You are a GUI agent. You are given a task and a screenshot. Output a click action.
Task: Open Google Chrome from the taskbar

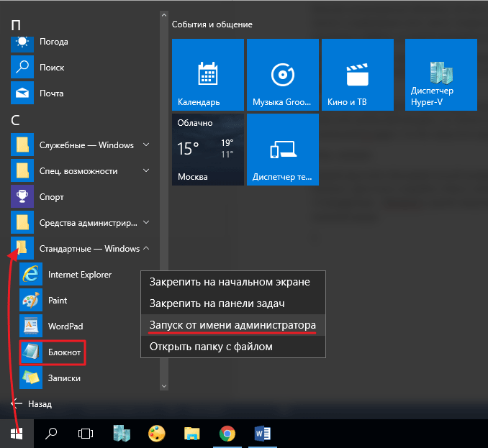227,434
